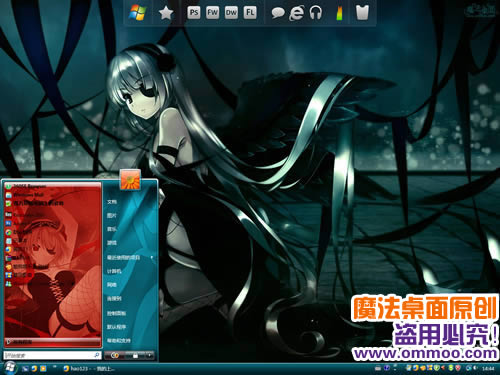Click the taskbar clock showing 14:44
The width and height of the screenshot is (500, 375).
coord(488,369)
